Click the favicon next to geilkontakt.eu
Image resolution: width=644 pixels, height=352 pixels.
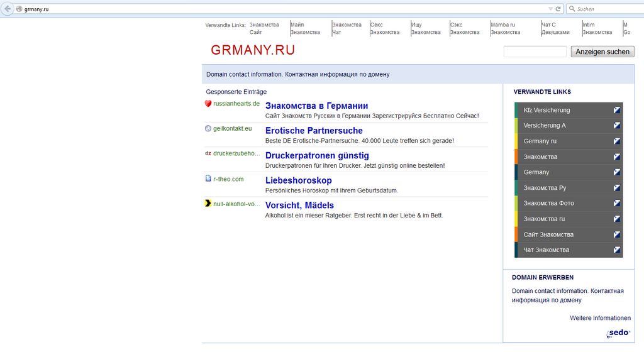click(x=208, y=128)
